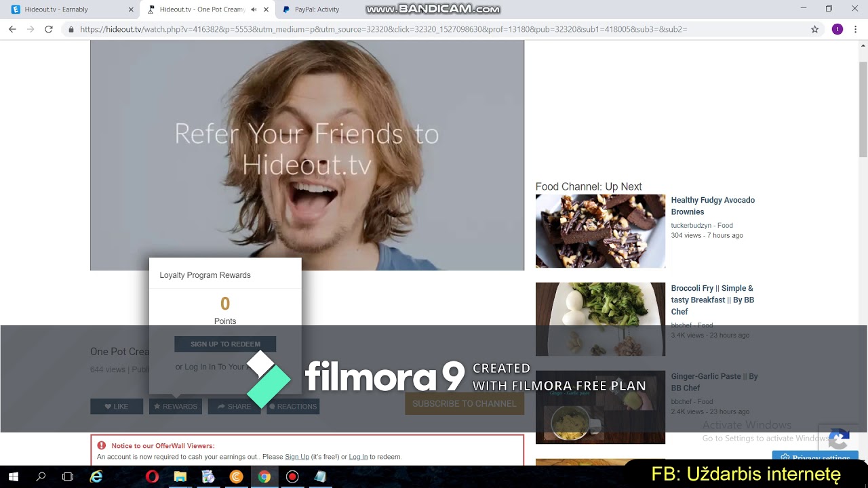Click SUBSCRIBE TO CHANNEL
Viewport: 868px width, 488px height.
[x=465, y=403]
